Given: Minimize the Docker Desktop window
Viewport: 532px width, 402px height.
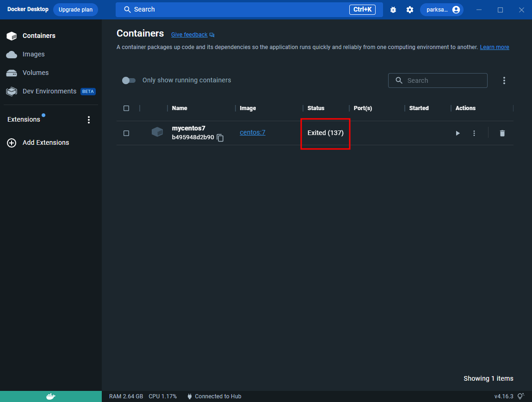Looking at the screenshot, I should [479, 10].
